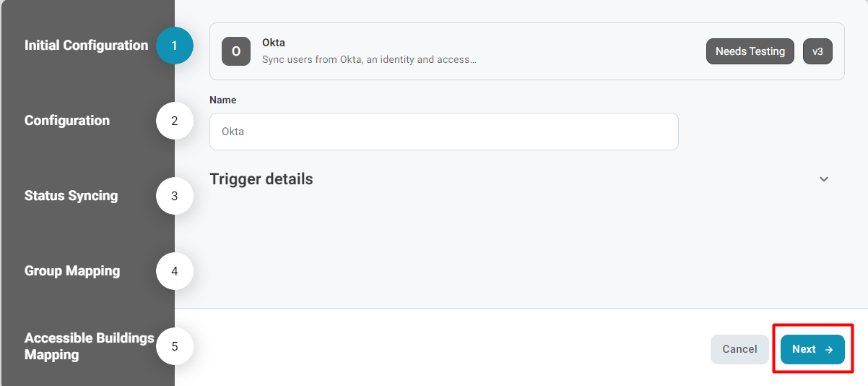Select step 4 circle indicator
The width and height of the screenshot is (868, 386).
pos(175,271)
